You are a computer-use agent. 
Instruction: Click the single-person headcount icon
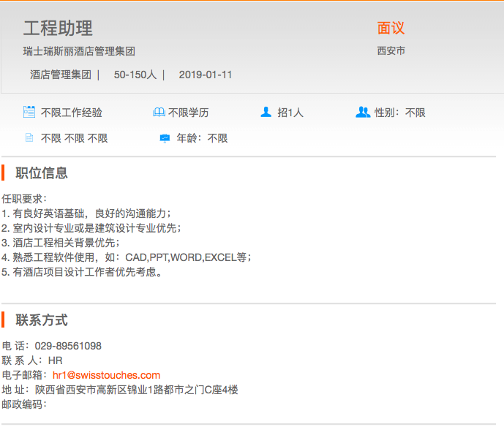[x=266, y=112]
